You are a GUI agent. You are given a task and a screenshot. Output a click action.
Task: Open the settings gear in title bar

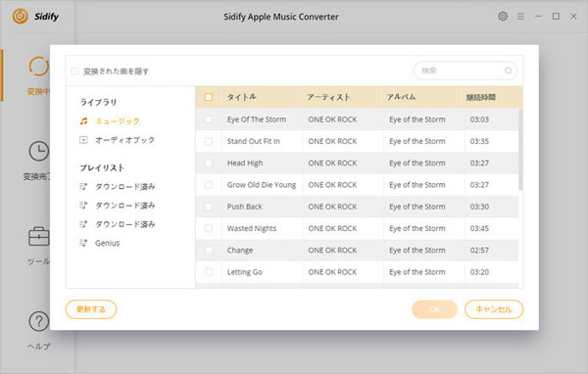(503, 16)
